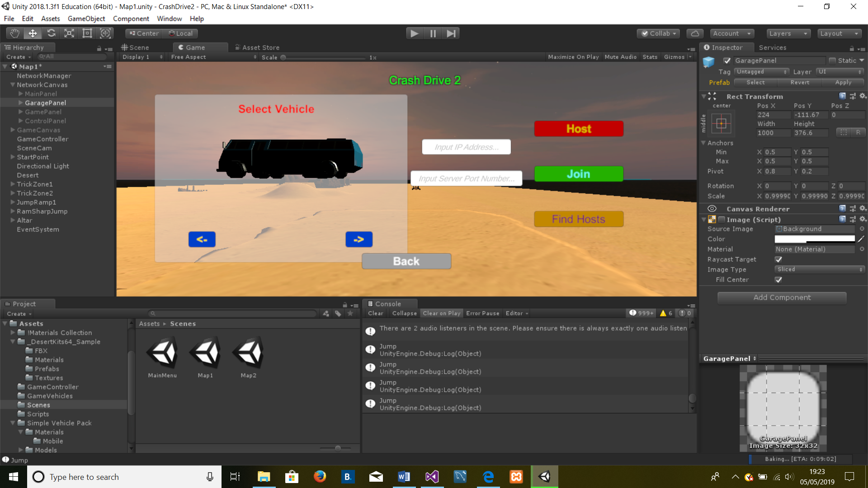This screenshot has width=868, height=488.
Task: Pick Source Image with object picker circle
Action: pos(862,229)
